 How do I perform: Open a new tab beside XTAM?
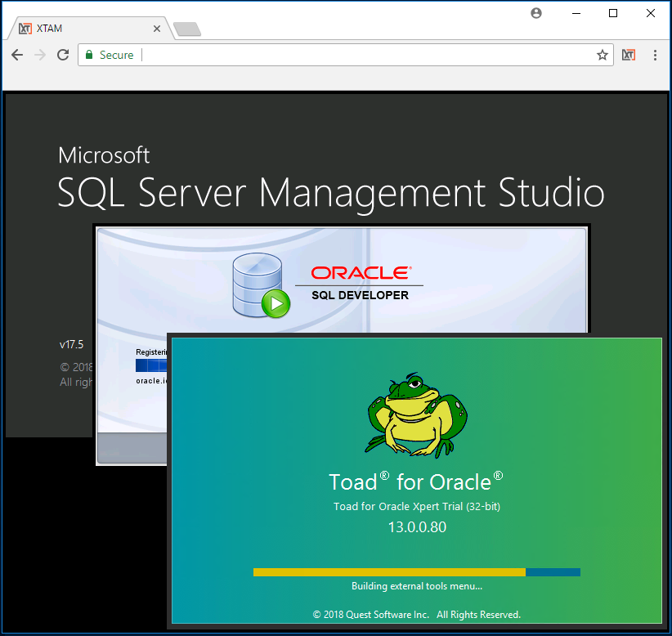coord(187,29)
